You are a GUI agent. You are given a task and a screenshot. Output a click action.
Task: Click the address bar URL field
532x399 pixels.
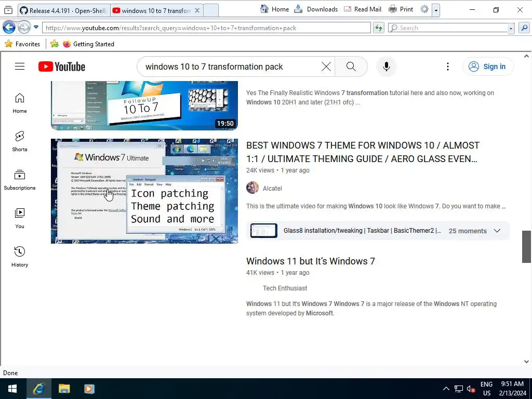(206, 28)
